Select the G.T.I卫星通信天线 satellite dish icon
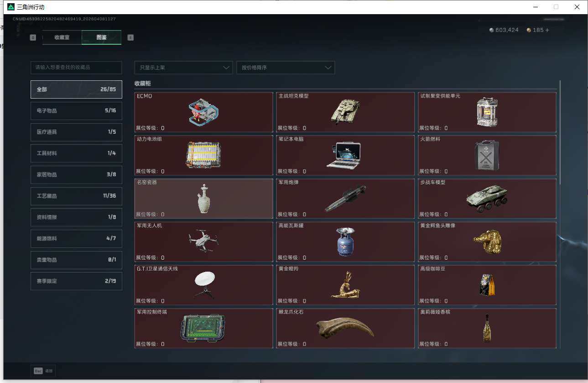The width and height of the screenshot is (588, 383). tap(204, 285)
